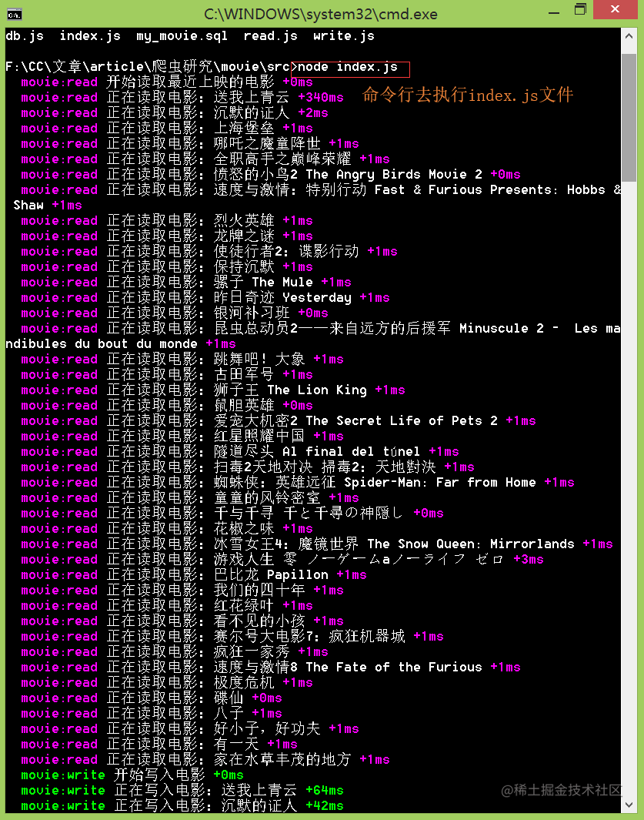Click the file name read.js
Viewport: 644px width, 820px height.
(x=270, y=36)
